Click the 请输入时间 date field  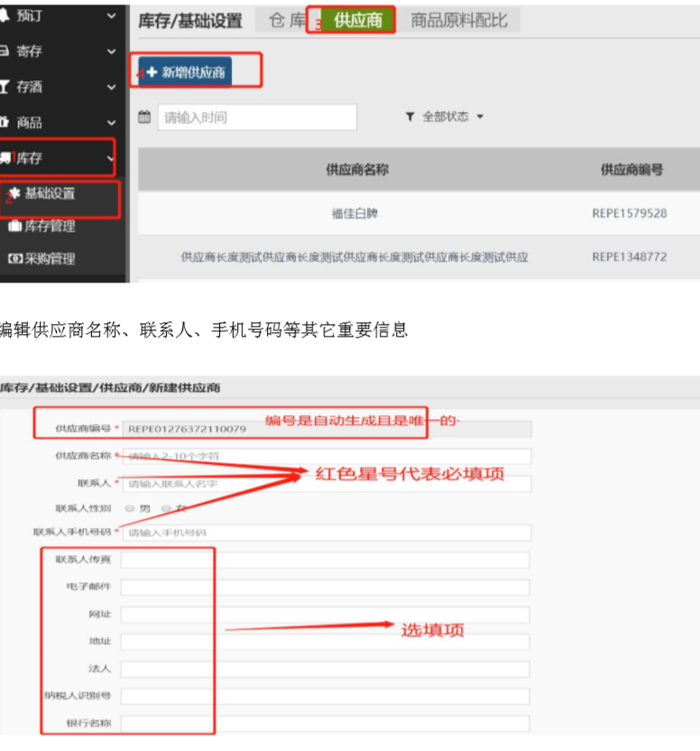coord(257,116)
